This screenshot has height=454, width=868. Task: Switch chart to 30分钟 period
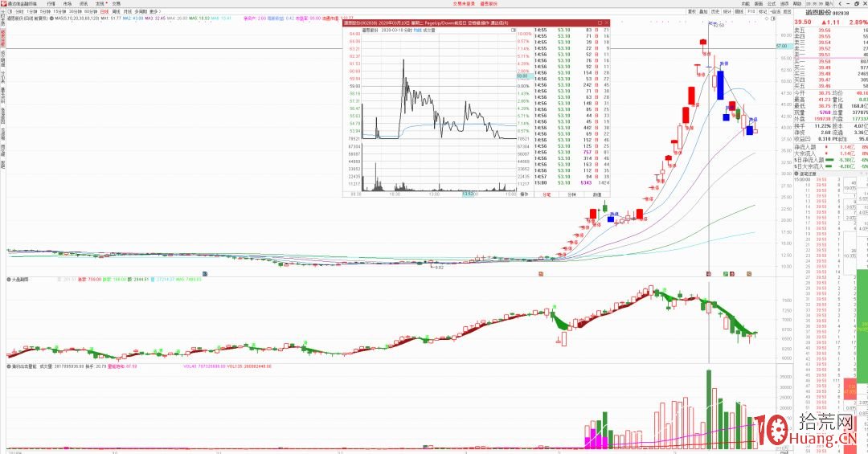point(75,11)
